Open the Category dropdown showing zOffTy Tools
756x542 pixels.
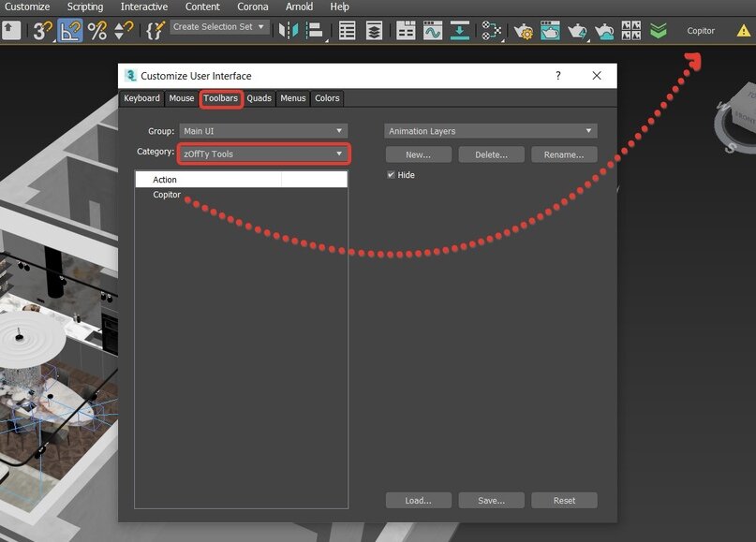(x=263, y=154)
